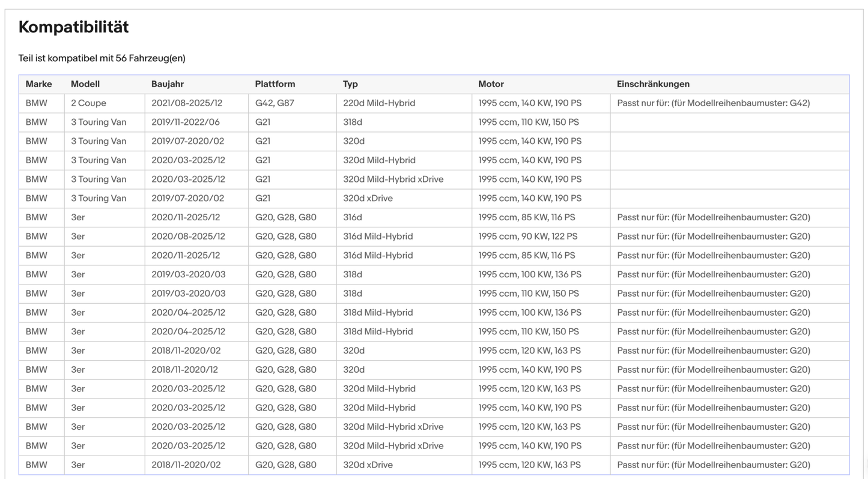868x479 pixels.
Task: Click G21 in the 318d Touring Van row
Action: click(x=263, y=122)
